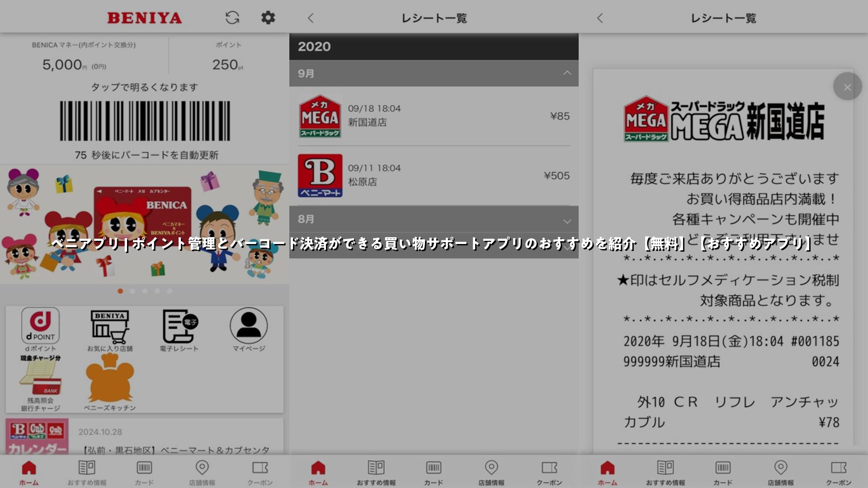Tap 店舗情報 icon in right screen
868x488 pixels.
781,473
